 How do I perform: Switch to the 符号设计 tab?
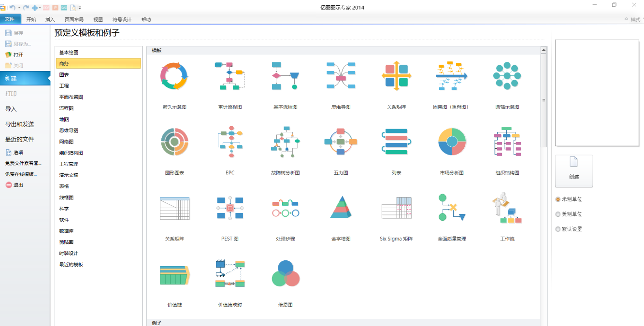[x=122, y=20]
